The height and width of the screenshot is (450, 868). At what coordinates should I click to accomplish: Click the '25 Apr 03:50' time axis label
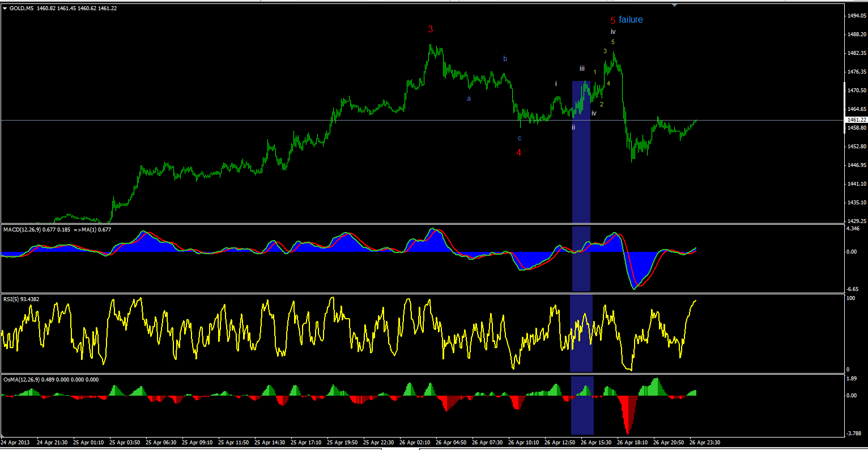tap(125, 442)
